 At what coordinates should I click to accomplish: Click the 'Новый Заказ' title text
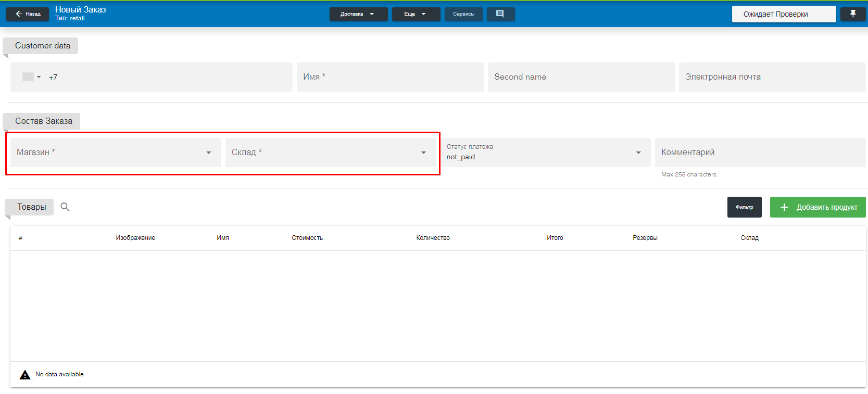(x=81, y=9)
